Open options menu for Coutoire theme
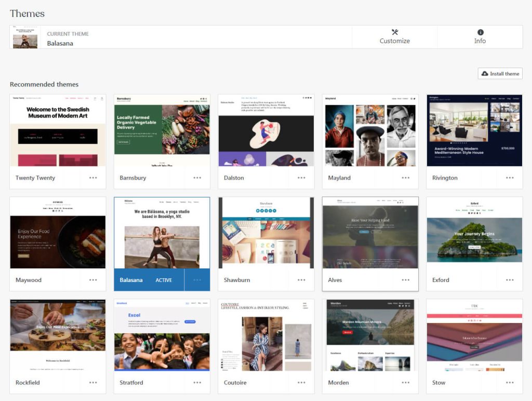 pos(301,383)
